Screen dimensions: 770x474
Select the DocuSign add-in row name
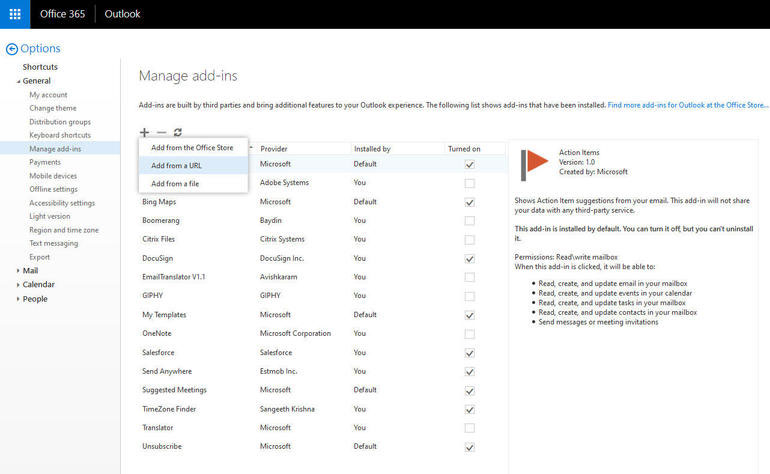pos(157,258)
